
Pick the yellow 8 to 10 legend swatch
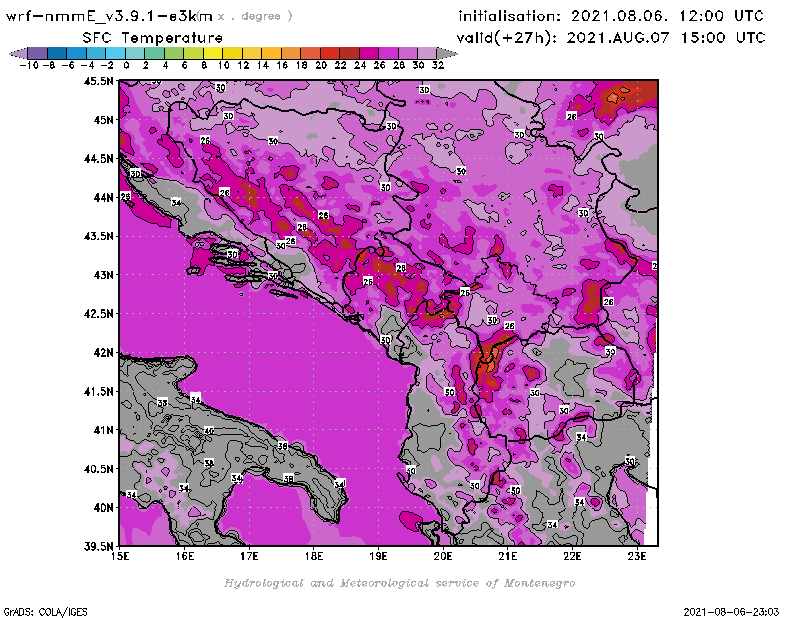point(213,54)
